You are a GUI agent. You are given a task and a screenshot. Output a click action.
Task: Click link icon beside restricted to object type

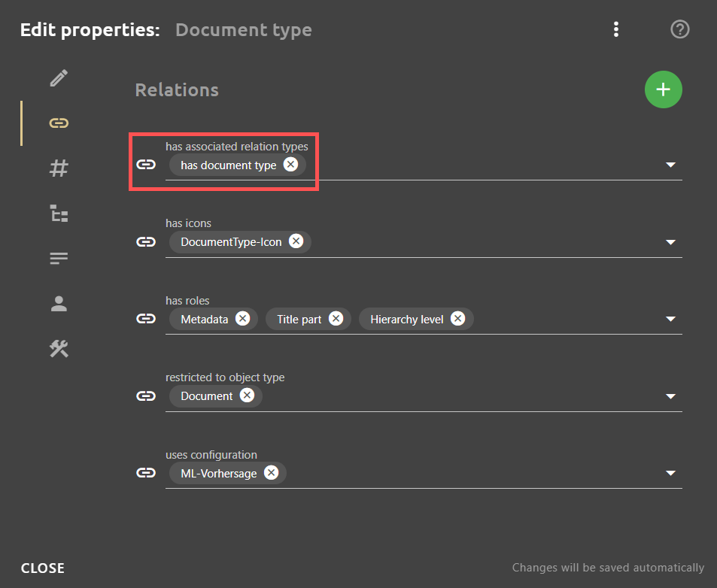click(146, 396)
